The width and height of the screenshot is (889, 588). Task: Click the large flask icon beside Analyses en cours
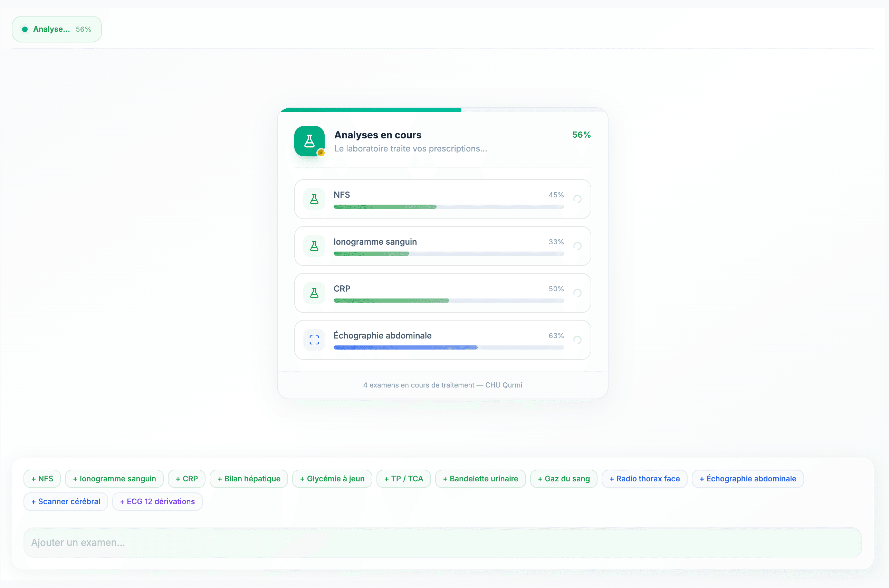[309, 141]
